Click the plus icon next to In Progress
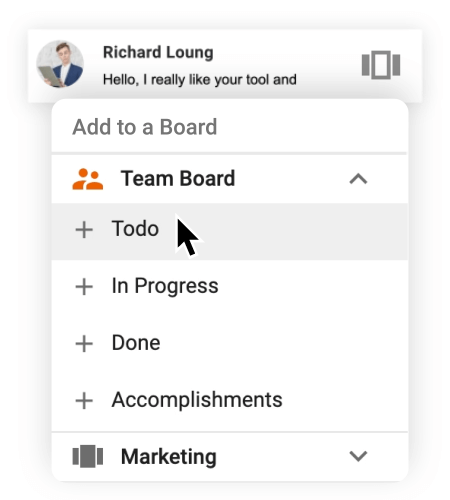The image size is (450, 500). point(84,287)
